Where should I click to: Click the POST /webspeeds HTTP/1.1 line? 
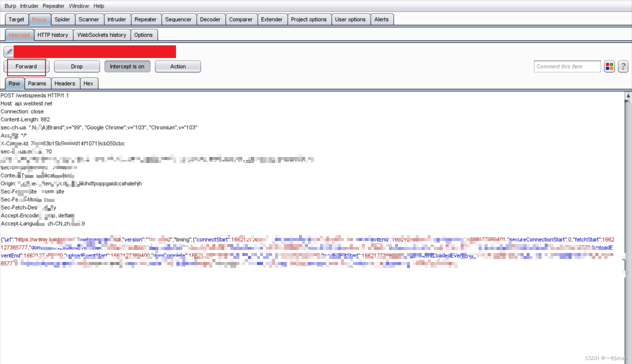point(35,95)
